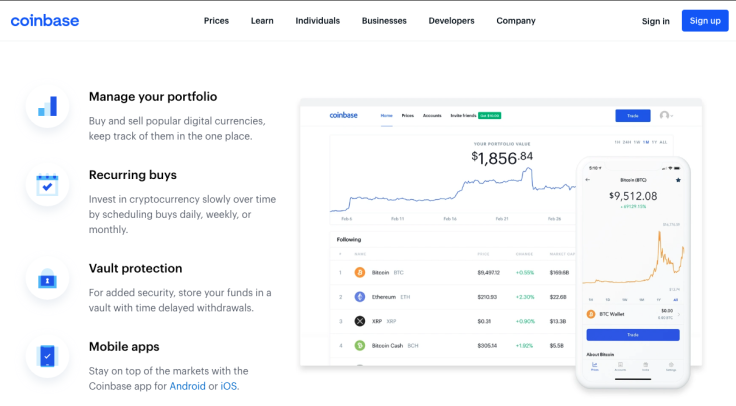736x406 pixels.
Task: Click the Manage your portfolio chart icon
Action: coord(47,106)
